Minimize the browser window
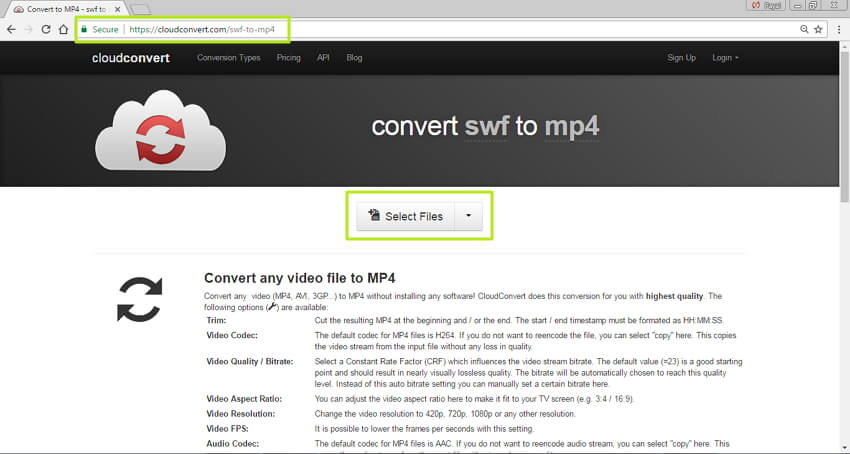Viewport: 850px width, 454px height. tap(797, 5)
